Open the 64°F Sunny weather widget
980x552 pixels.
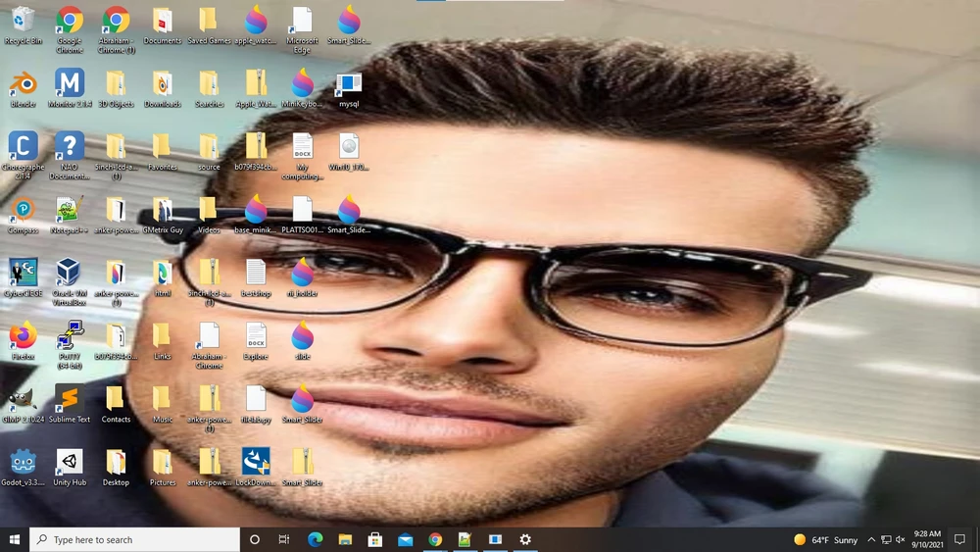pyautogui.click(x=825, y=539)
